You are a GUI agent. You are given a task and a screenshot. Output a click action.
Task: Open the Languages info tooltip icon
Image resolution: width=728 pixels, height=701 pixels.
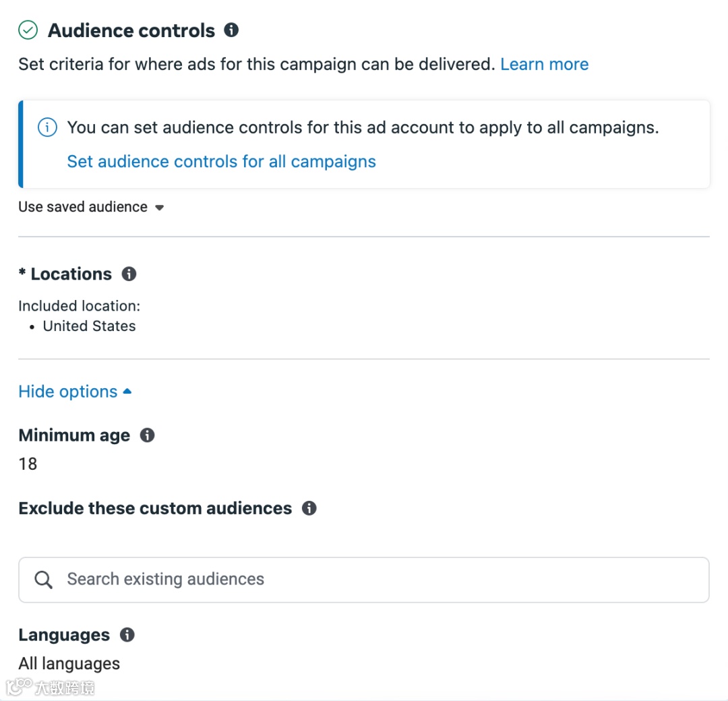(x=127, y=635)
